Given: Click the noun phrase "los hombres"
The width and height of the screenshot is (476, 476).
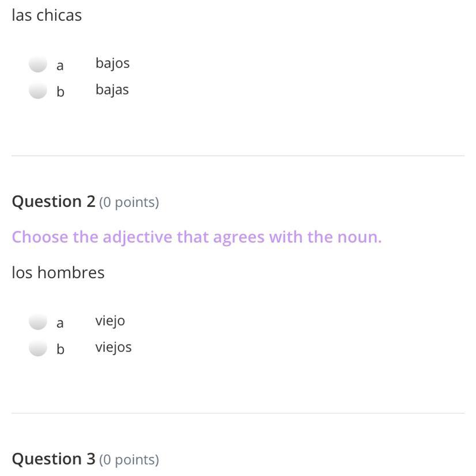Looking at the screenshot, I should [x=58, y=272].
